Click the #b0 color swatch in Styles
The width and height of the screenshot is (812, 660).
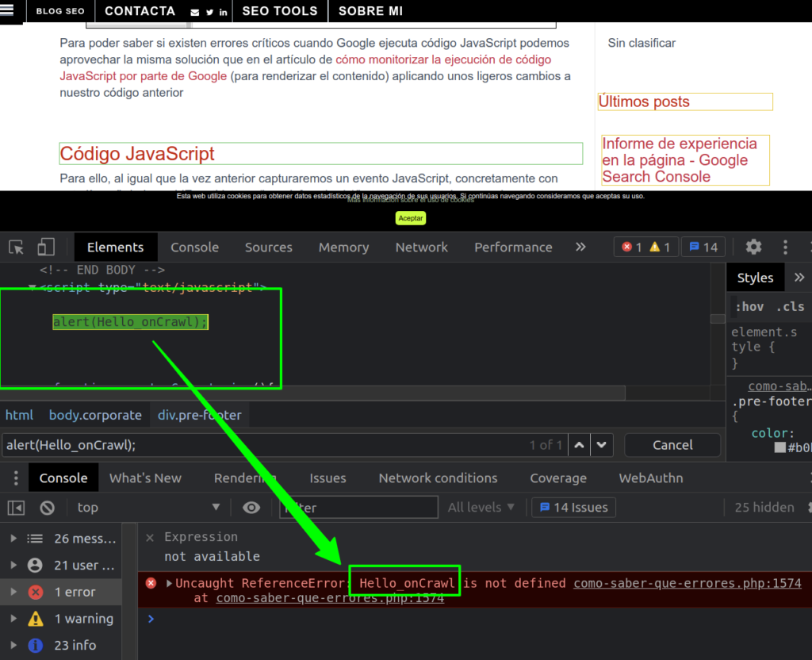tap(780, 448)
